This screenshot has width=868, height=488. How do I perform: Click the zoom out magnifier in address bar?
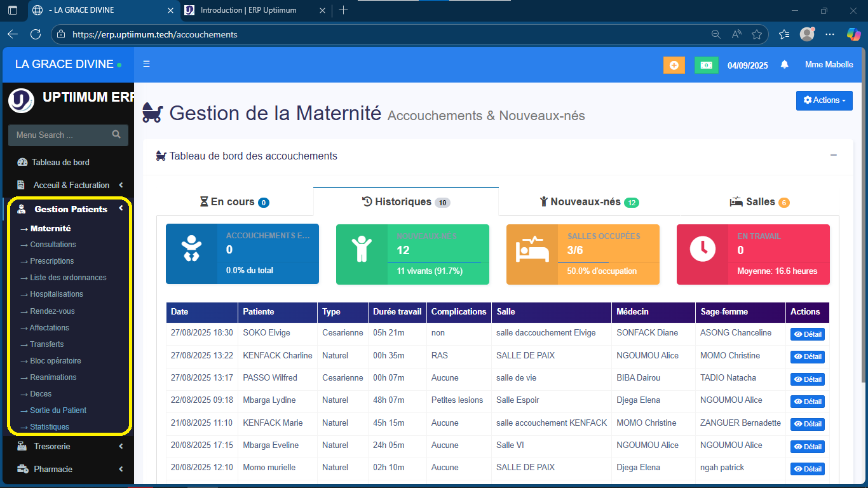[716, 34]
